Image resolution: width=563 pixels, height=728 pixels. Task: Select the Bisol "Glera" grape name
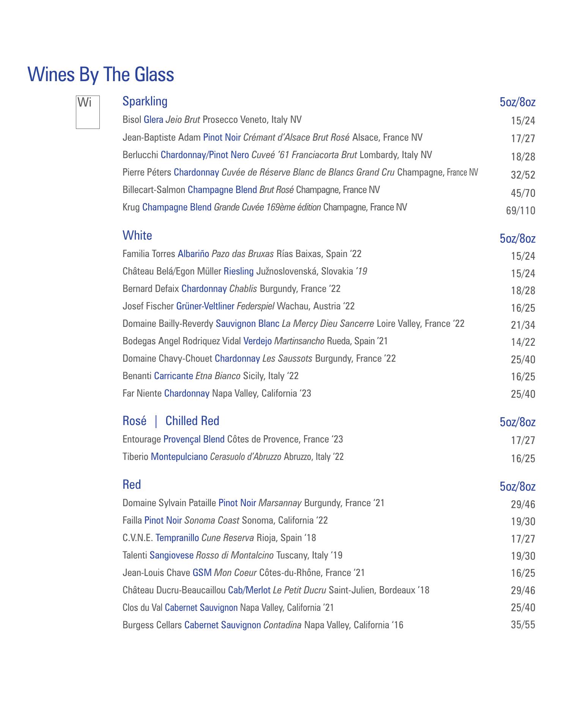click(x=153, y=120)
